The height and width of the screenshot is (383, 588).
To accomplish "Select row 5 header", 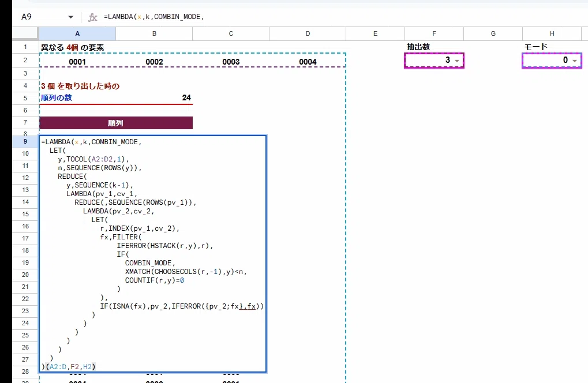I will 25,98.
